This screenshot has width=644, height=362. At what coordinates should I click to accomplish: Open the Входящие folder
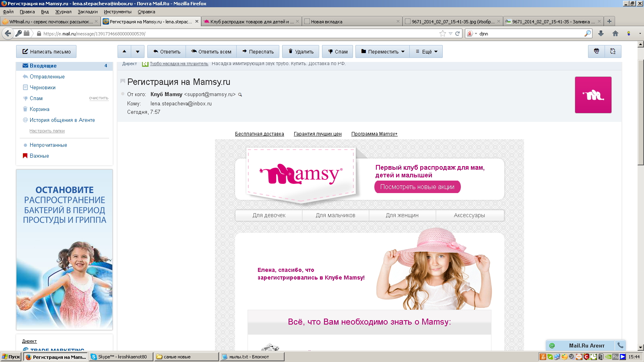[x=64, y=66]
